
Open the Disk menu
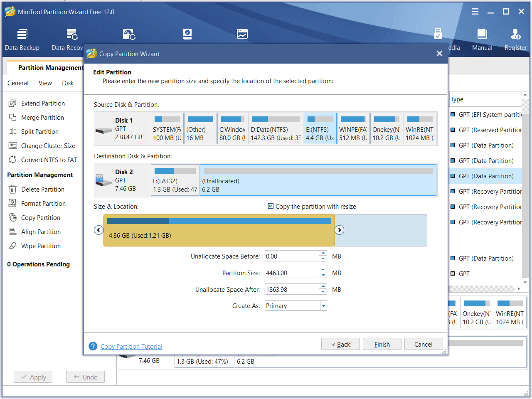click(x=68, y=83)
